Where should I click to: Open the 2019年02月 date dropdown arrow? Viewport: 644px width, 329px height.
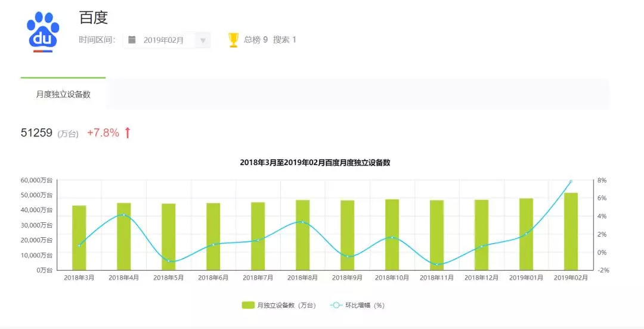pos(203,41)
